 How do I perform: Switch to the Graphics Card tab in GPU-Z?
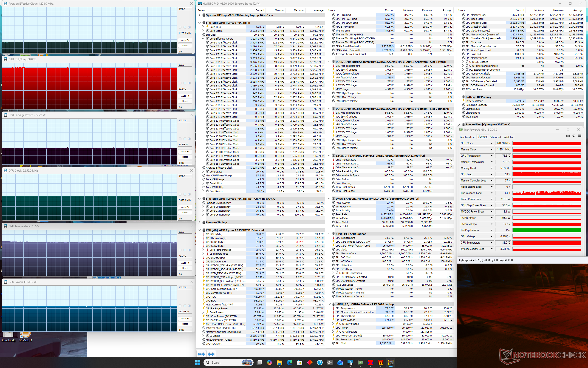[x=467, y=137]
